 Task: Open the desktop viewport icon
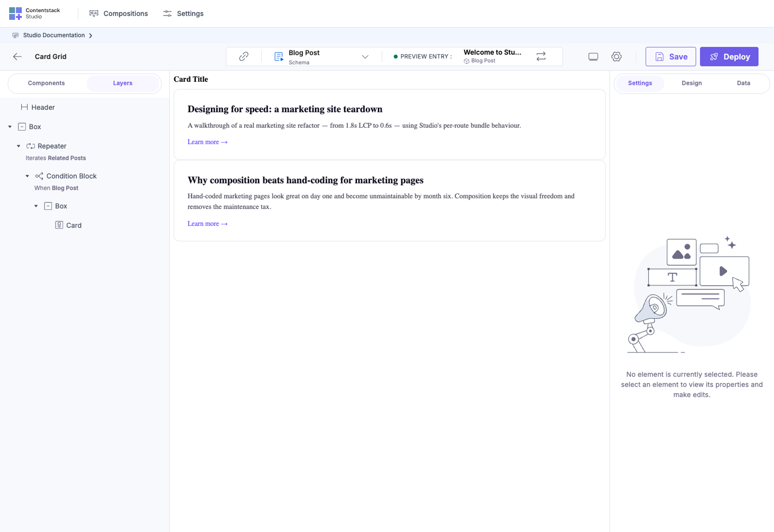(x=593, y=57)
